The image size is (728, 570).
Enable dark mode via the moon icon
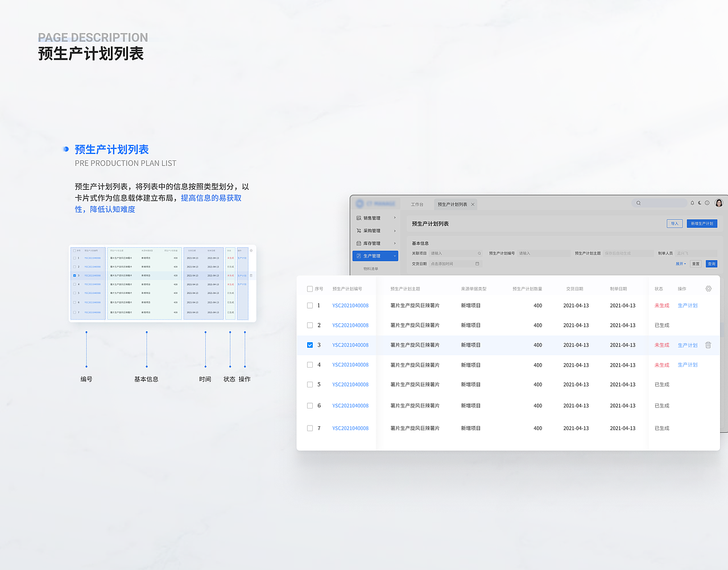point(700,203)
